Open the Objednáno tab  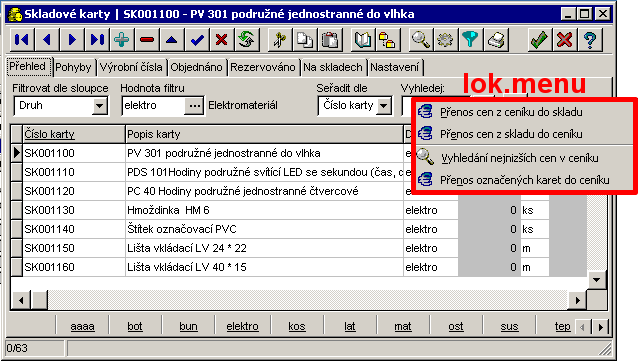pos(197,67)
